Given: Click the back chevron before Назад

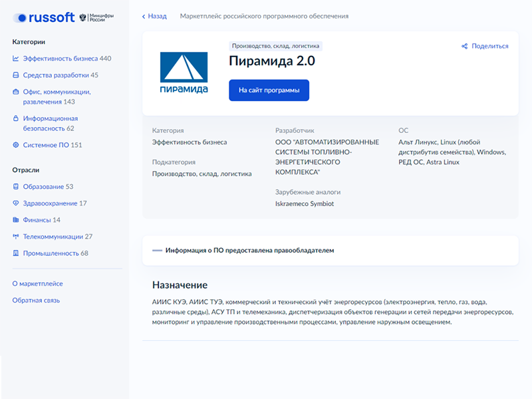Looking at the screenshot, I should pyautogui.click(x=144, y=16).
